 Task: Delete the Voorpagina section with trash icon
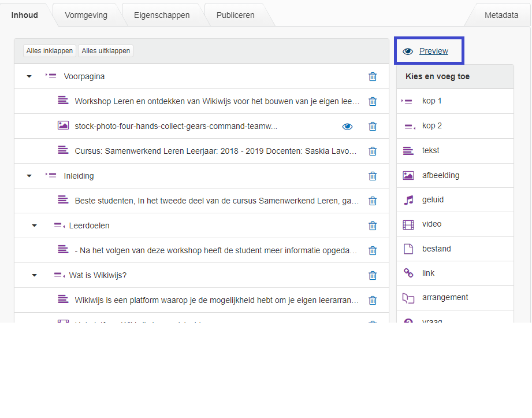[373, 76]
